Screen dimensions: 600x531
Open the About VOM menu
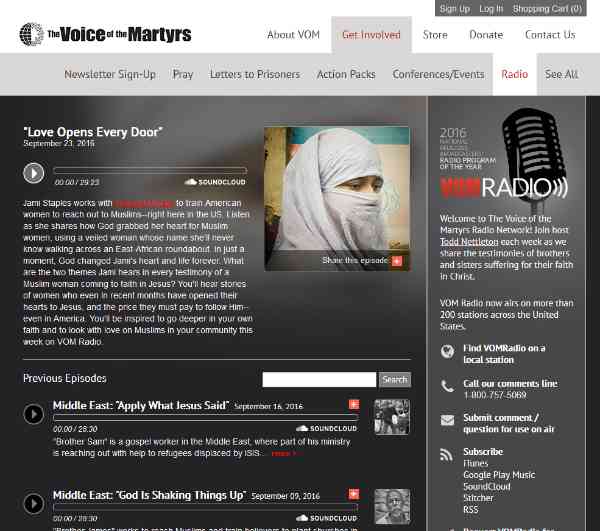coord(293,35)
